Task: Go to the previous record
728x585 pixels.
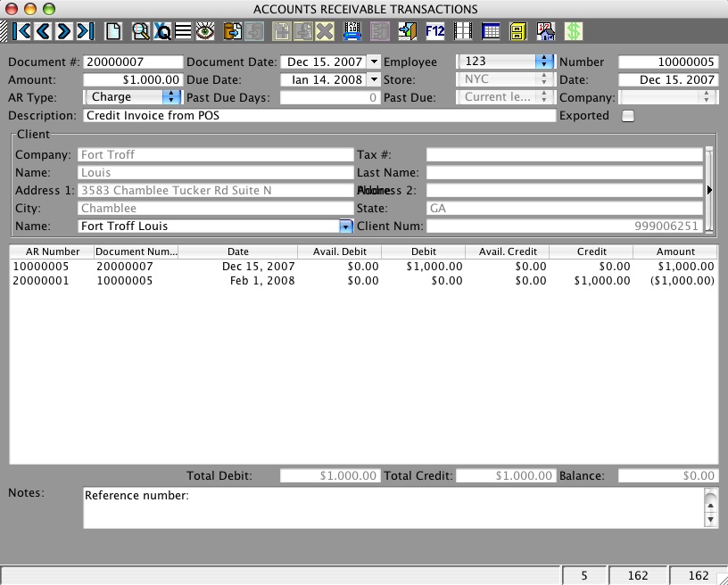Action: [x=43, y=31]
